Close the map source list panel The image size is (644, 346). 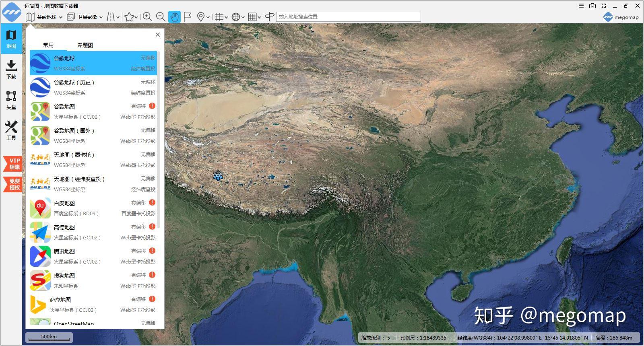point(158,35)
